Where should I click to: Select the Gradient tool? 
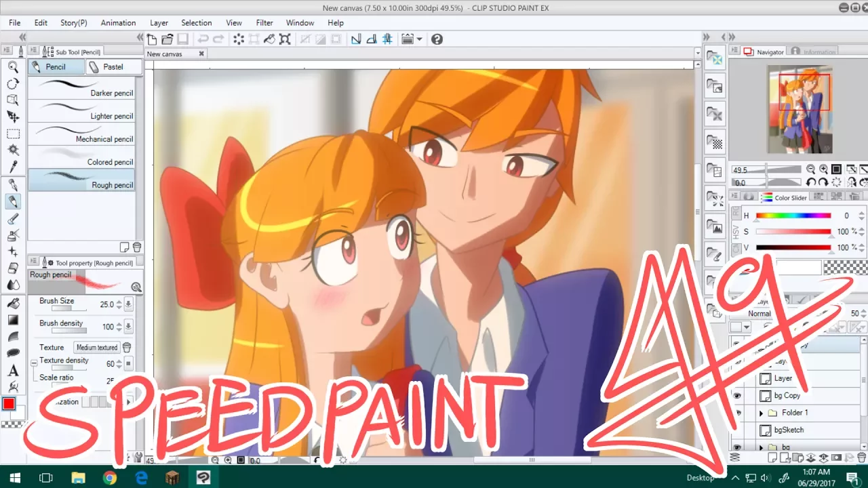tap(13, 320)
